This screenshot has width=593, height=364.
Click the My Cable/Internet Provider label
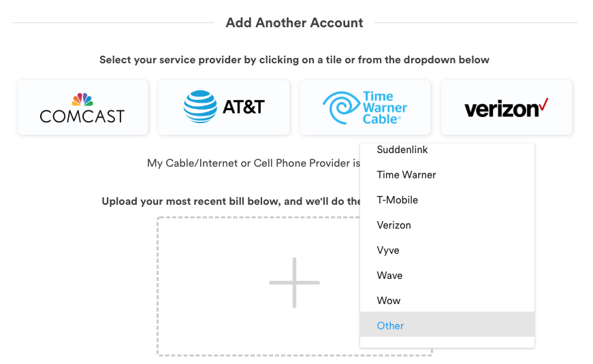253,163
